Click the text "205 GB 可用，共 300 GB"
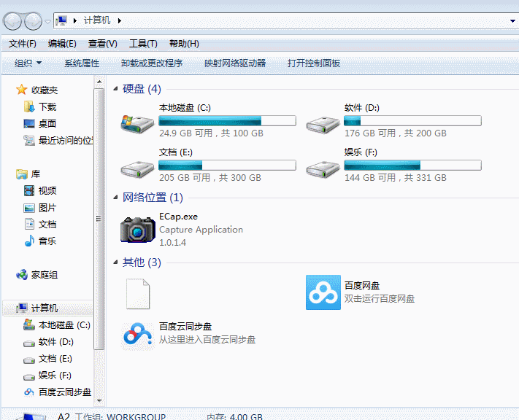The image size is (519, 420). click(x=210, y=178)
